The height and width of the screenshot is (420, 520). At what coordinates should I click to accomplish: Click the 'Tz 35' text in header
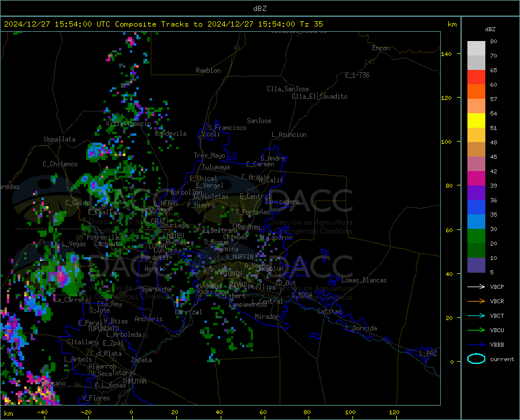(311, 24)
